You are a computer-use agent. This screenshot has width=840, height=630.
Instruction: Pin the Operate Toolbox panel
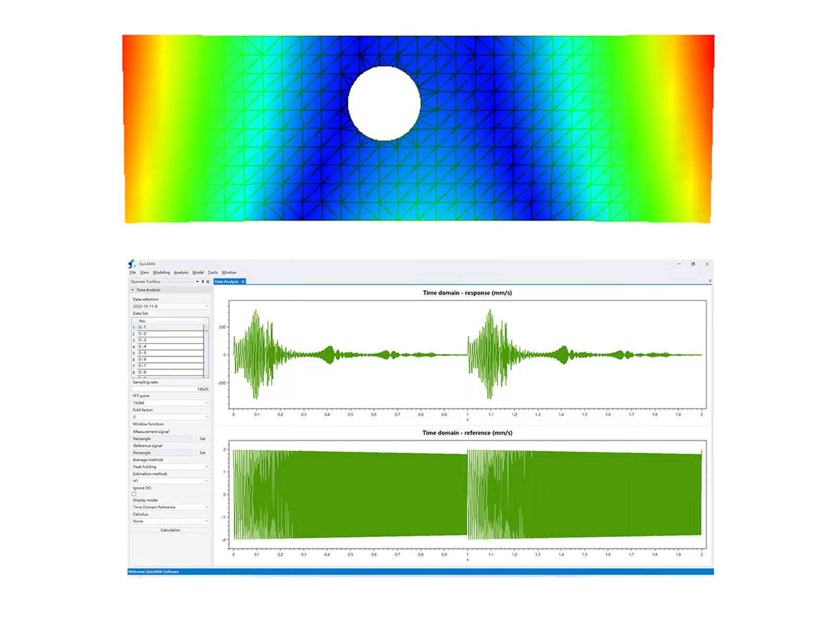point(203,281)
